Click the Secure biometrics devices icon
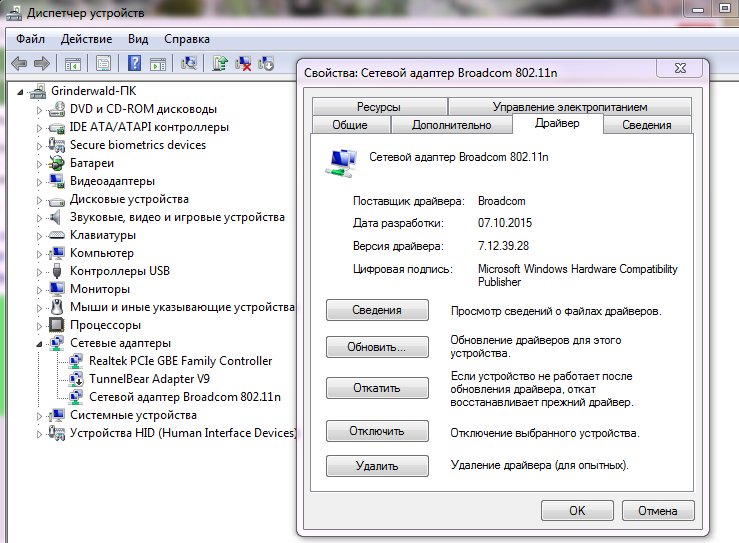The height and width of the screenshot is (543, 739). click(57, 145)
